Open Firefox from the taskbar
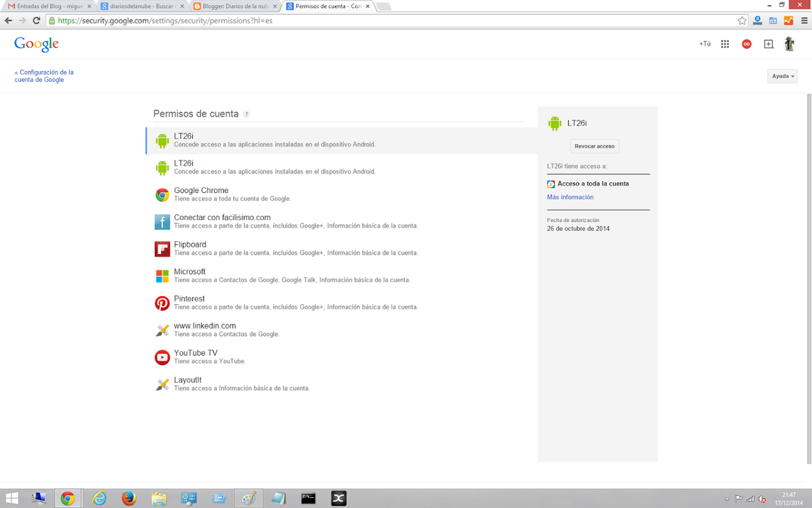 (129, 499)
